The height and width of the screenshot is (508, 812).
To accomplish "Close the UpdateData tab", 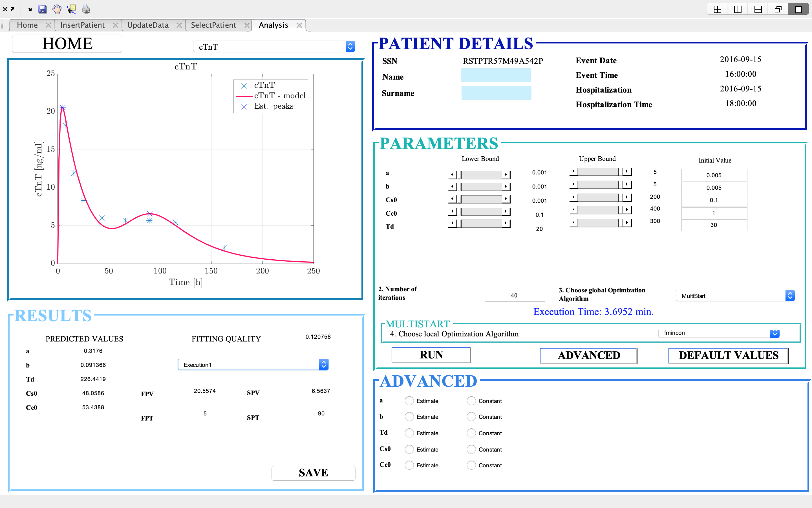I will click(179, 25).
